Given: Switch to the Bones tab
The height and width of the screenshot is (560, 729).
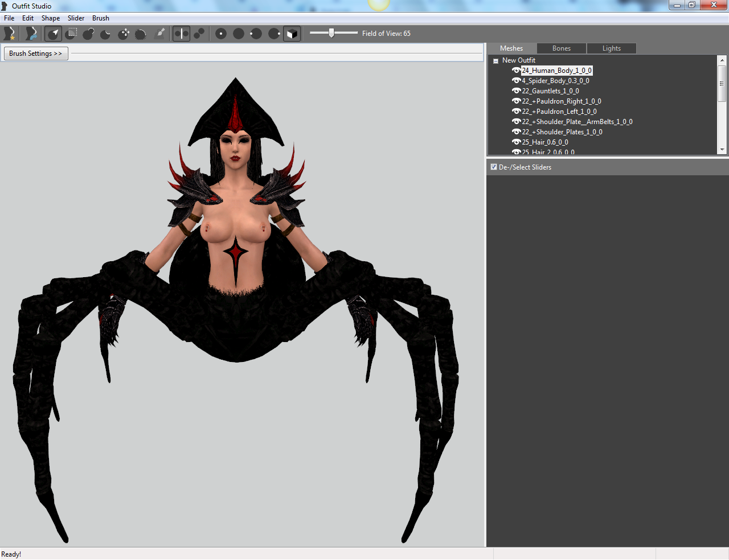Looking at the screenshot, I should point(561,48).
